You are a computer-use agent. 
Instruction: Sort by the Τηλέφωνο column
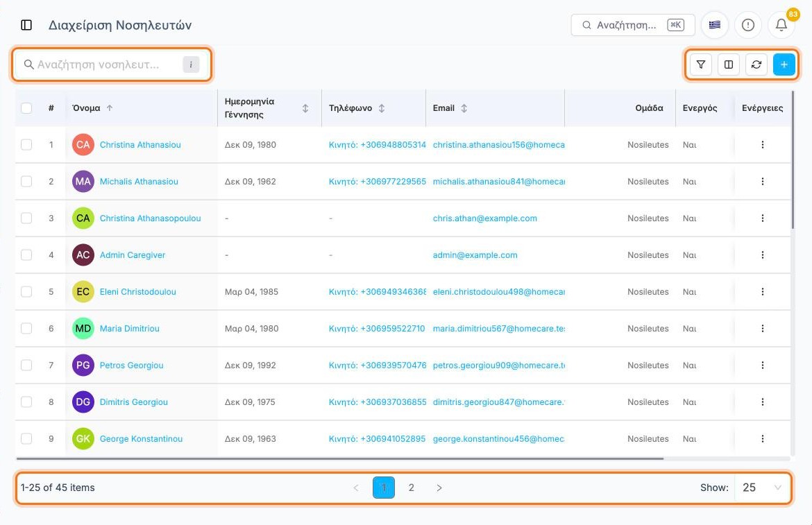[x=382, y=108]
